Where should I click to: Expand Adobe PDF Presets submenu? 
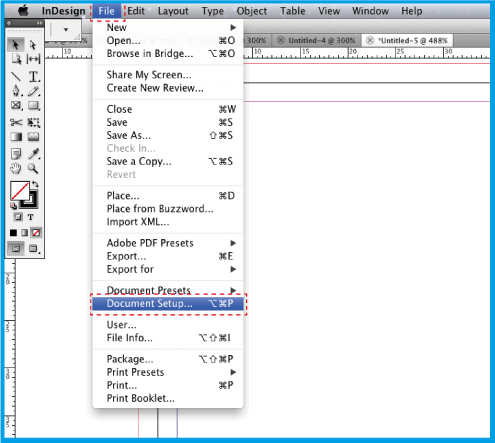[x=168, y=243]
